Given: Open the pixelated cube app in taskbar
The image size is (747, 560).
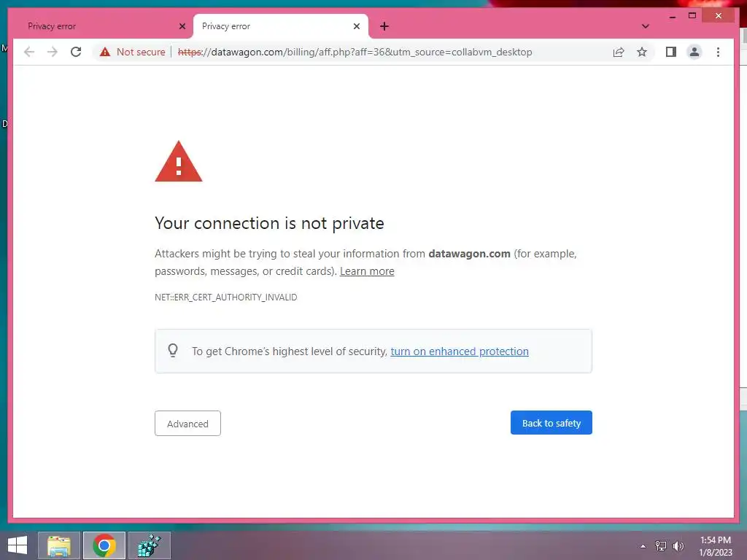Looking at the screenshot, I should (x=149, y=545).
